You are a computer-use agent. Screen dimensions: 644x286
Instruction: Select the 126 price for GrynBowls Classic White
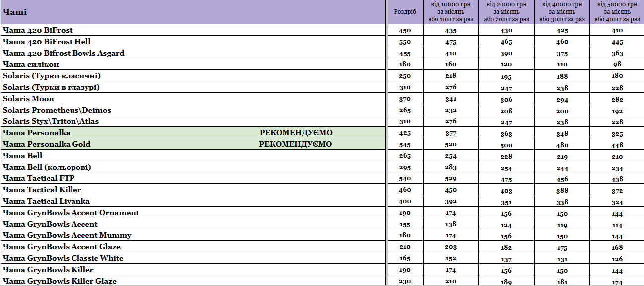(x=617, y=259)
